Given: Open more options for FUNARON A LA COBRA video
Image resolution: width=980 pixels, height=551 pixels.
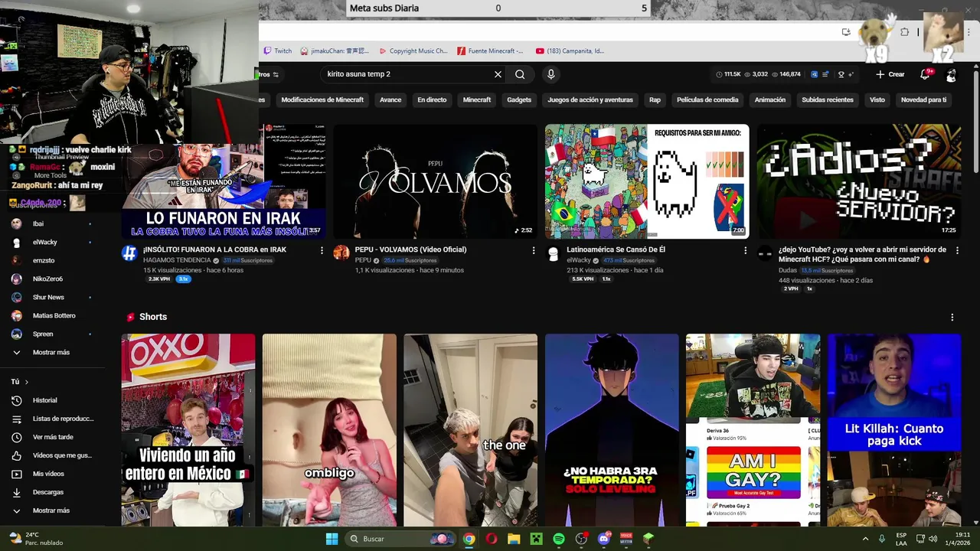Looking at the screenshot, I should click(322, 250).
